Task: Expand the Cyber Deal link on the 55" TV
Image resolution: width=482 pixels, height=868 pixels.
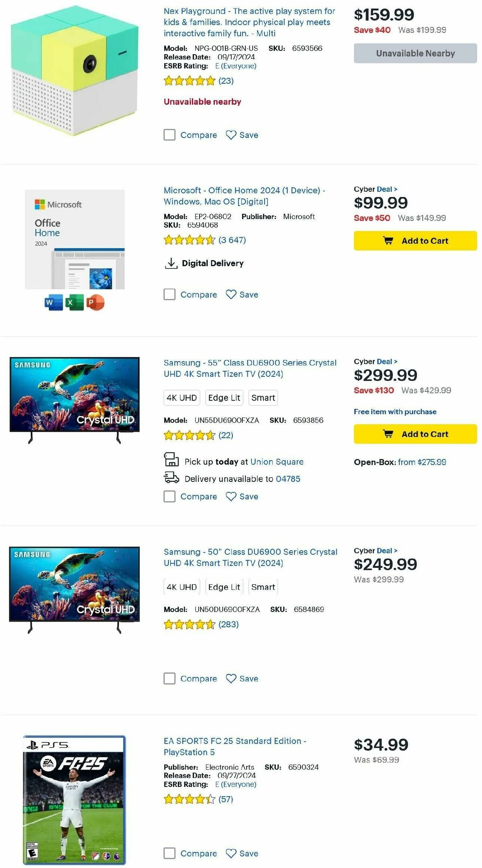Action: point(386,362)
